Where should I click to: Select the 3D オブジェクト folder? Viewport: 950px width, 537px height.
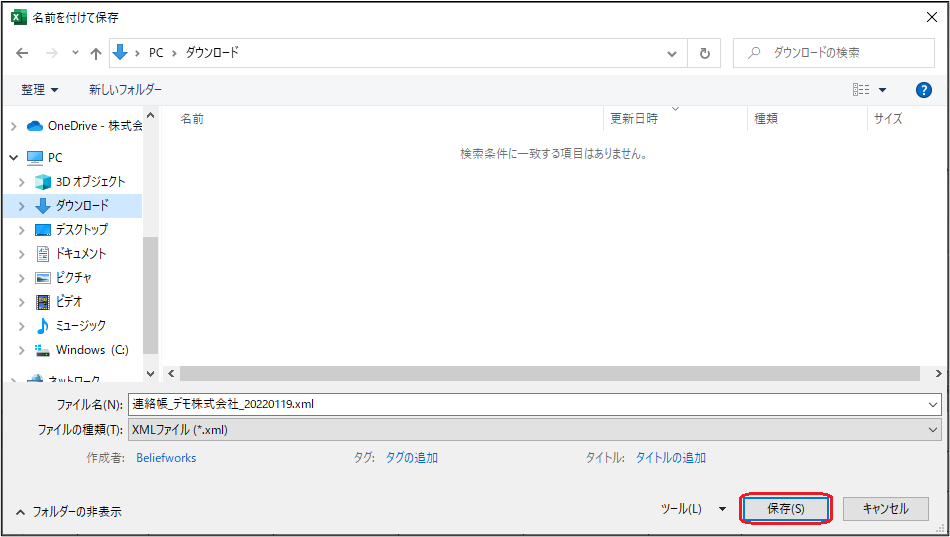[x=90, y=181]
